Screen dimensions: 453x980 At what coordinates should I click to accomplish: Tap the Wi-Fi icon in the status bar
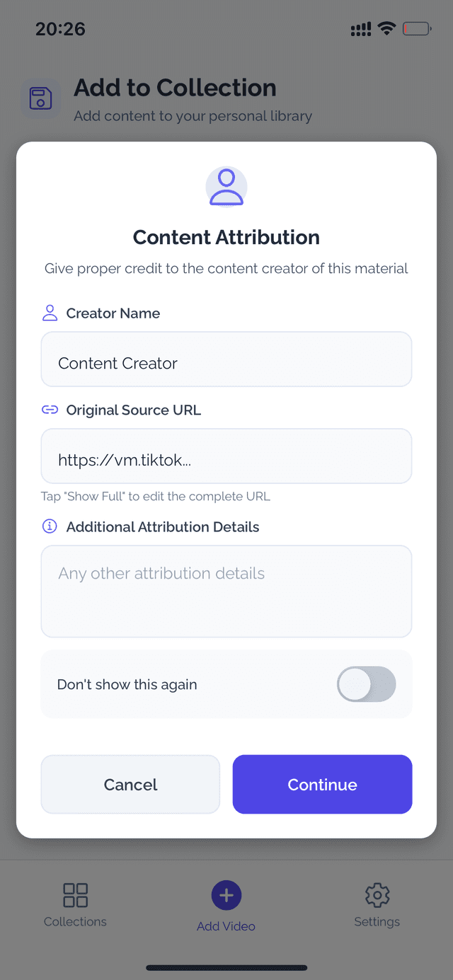386,28
